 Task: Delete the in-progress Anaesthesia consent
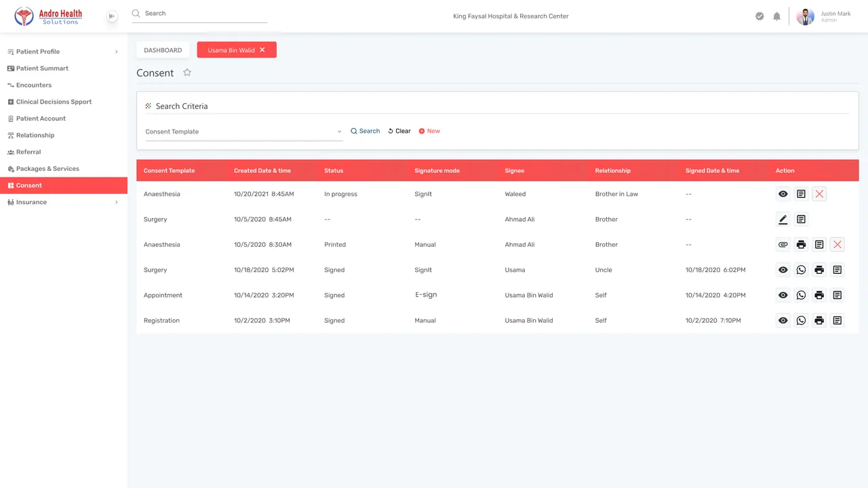click(x=819, y=194)
